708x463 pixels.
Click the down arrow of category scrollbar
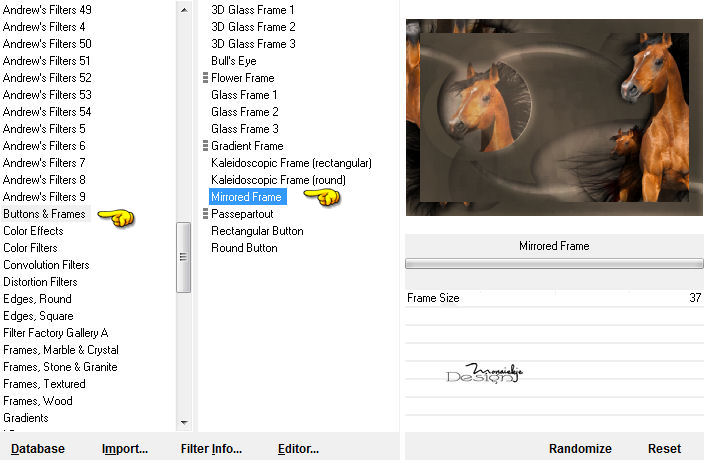click(x=184, y=422)
